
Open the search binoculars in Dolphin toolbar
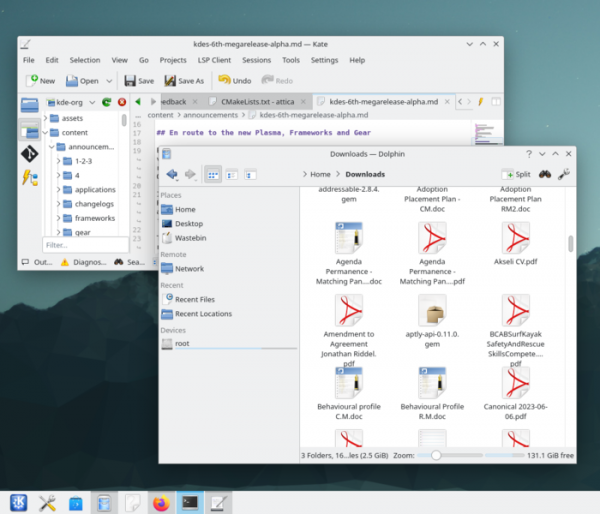point(545,174)
